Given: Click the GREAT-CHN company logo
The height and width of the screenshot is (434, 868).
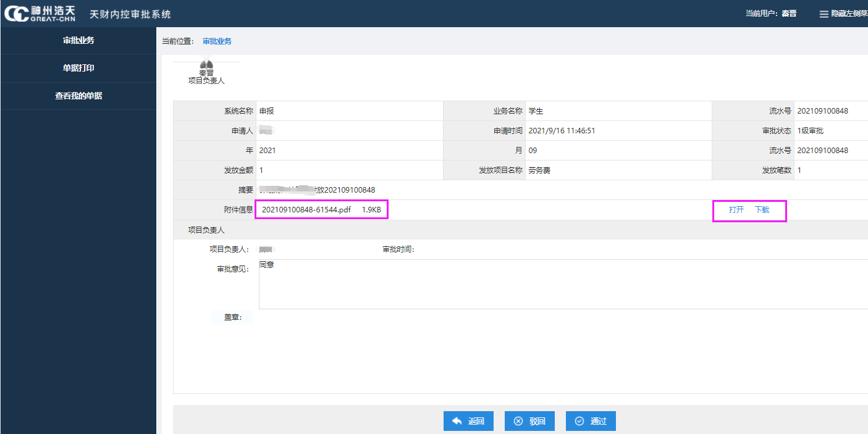Looking at the screenshot, I should tap(40, 14).
